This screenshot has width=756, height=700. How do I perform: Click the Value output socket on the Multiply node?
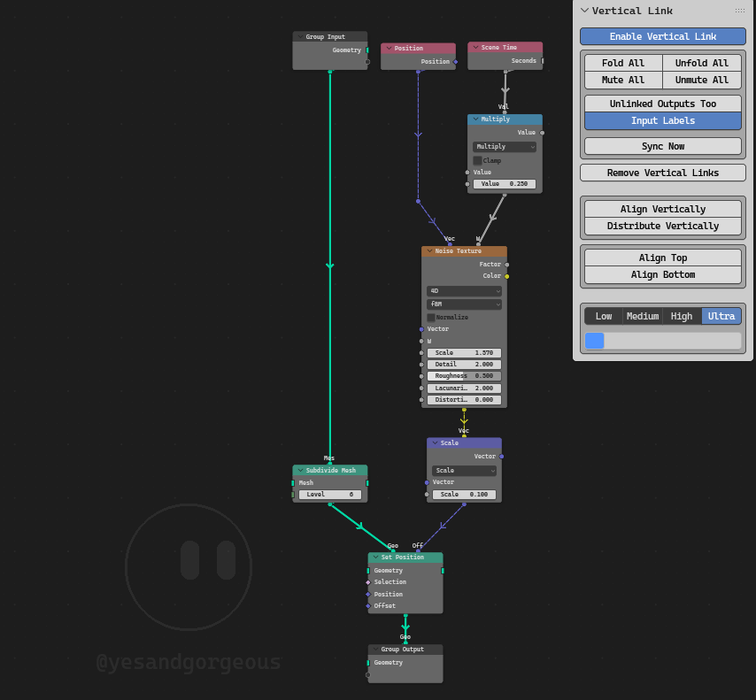pyautogui.click(x=542, y=133)
